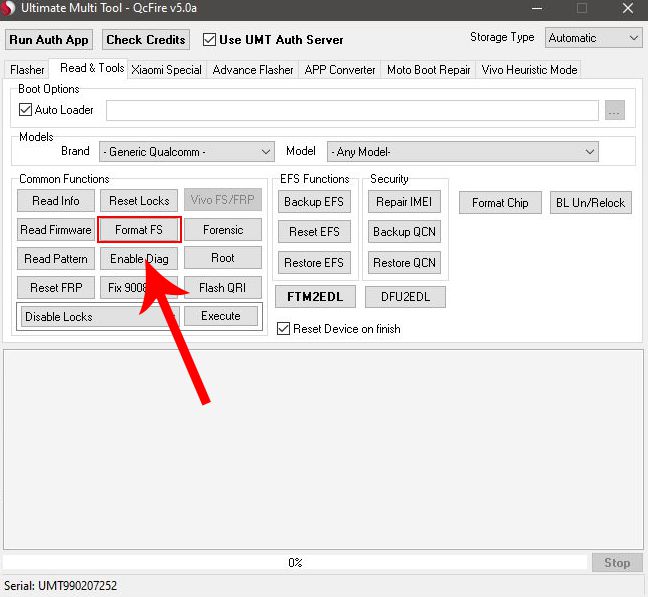Open the APP Converter tab
This screenshot has width=648, height=597.
coord(340,70)
